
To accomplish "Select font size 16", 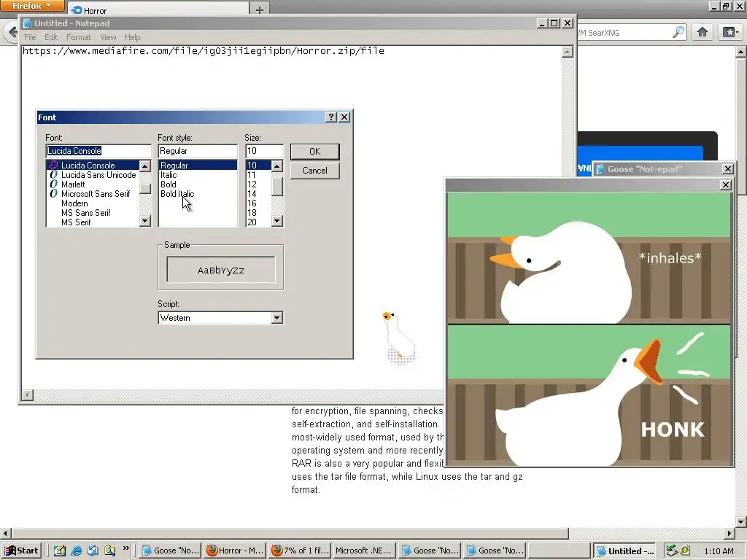I will pos(258,203).
